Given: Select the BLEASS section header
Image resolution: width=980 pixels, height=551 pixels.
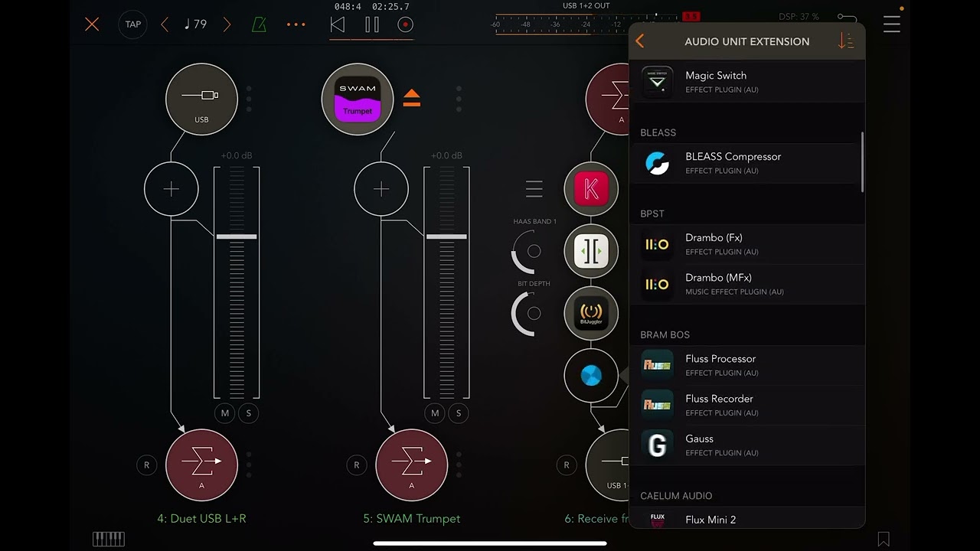Looking at the screenshot, I should click(x=658, y=132).
